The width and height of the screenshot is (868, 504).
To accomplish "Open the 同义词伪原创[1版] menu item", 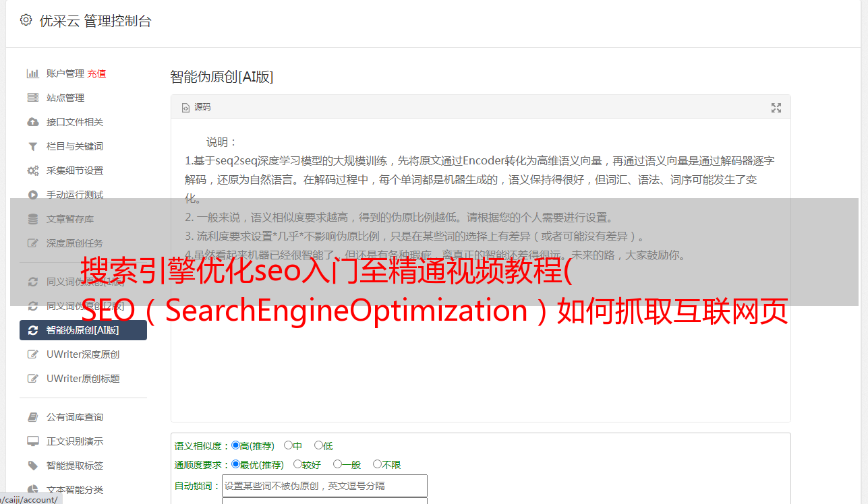I will [x=84, y=282].
